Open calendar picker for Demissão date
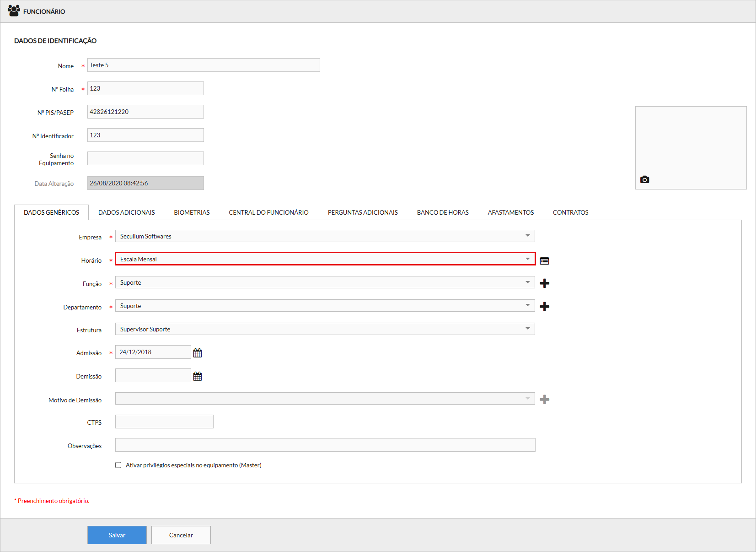The height and width of the screenshot is (552, 756). point(198,376)
